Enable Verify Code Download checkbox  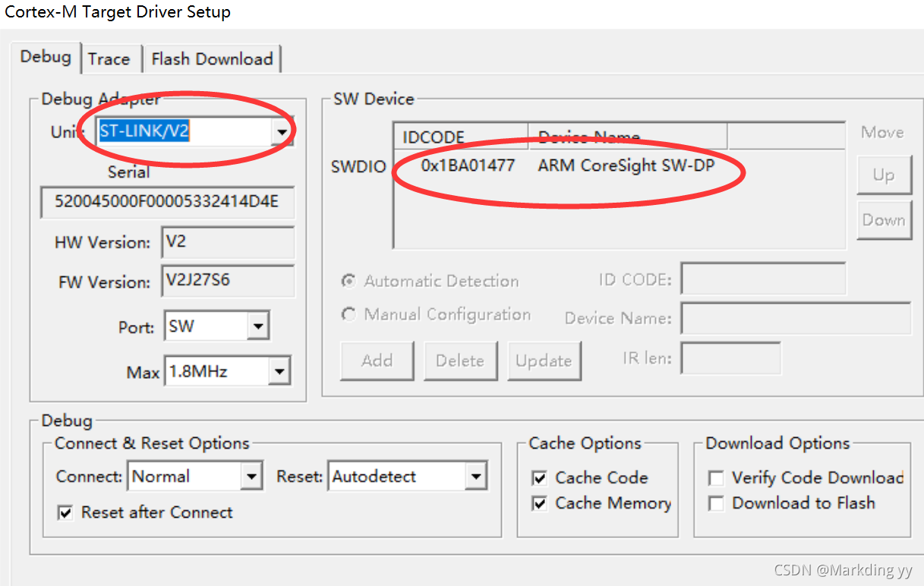pos(715,478)
